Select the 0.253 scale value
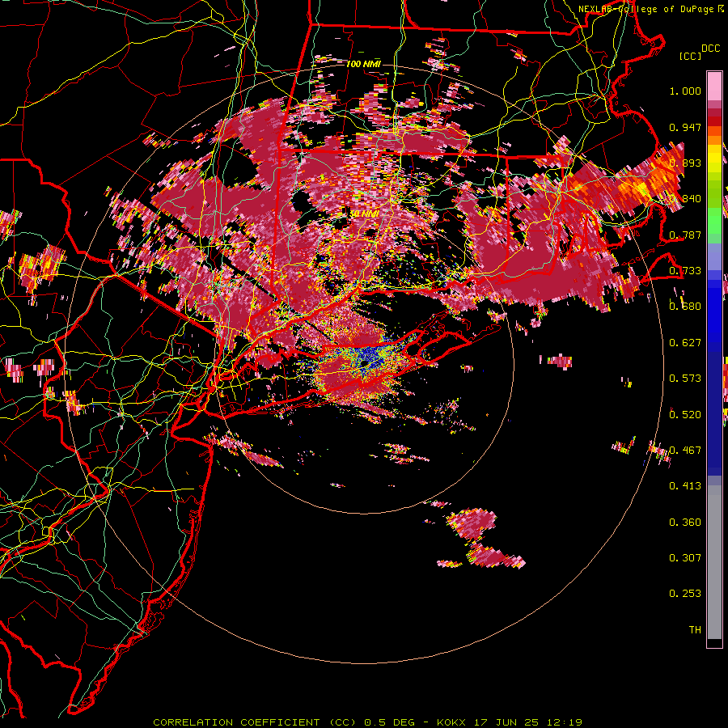 click(x=685, y=594)
